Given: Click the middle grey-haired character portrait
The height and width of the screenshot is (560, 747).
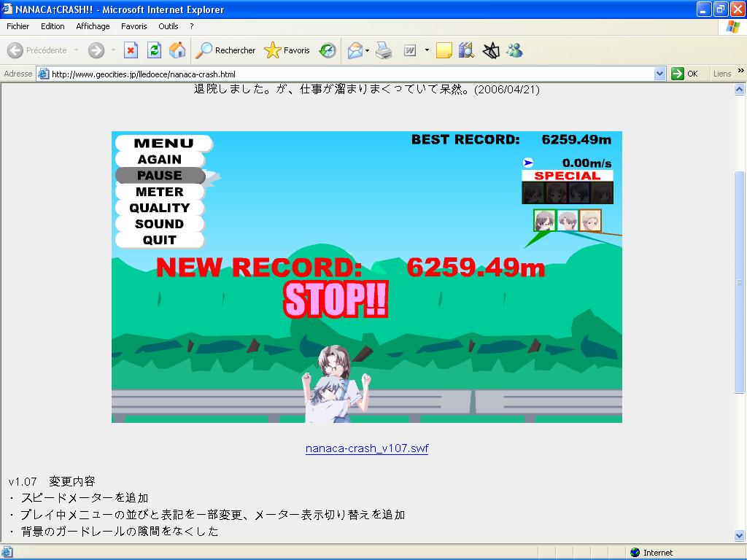Looking at the screenshot, I should point(568,221).
